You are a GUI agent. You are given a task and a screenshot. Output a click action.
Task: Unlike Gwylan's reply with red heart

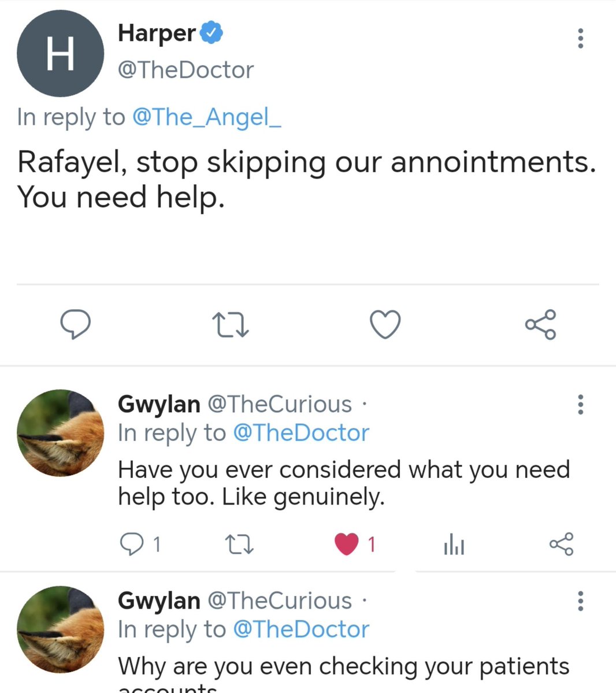click(x=347, y=544)
